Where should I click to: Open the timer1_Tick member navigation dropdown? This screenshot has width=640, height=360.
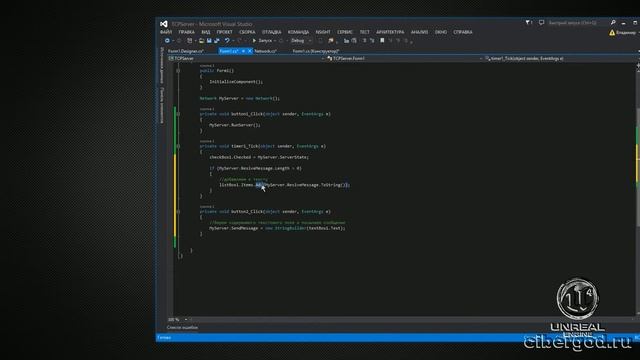click(561, 59)
